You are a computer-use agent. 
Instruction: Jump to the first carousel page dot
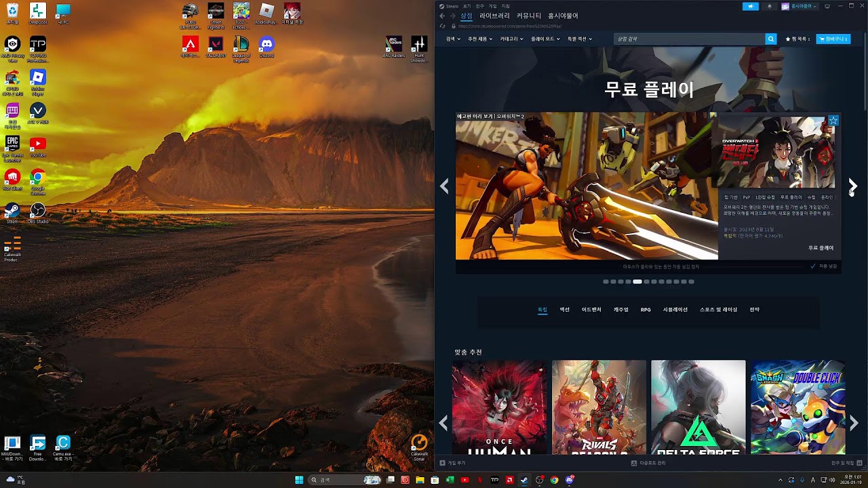[606, 281]
